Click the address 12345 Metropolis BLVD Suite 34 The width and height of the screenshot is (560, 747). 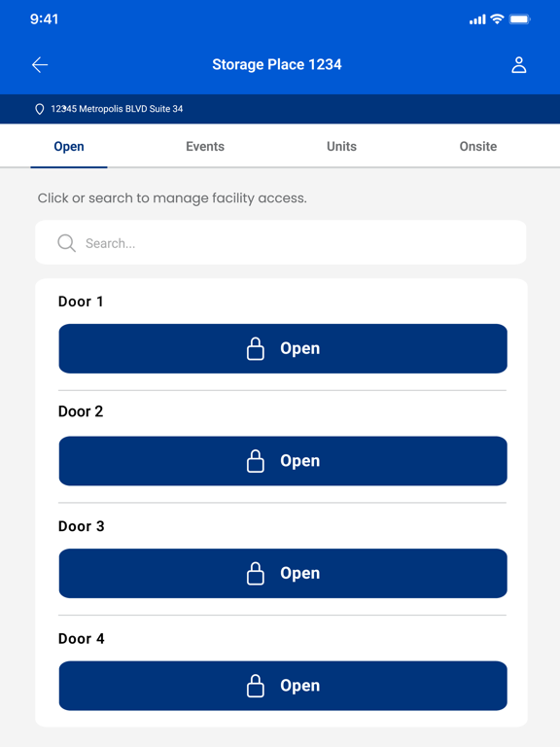pyautogui.click(x=117, y=109)
